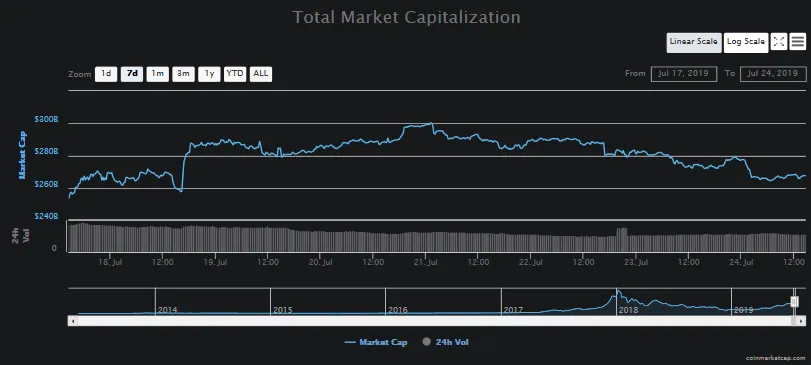Click the 18. Jul axis label
This screenshot has height=365, width=811.
[x=110, y=263]
